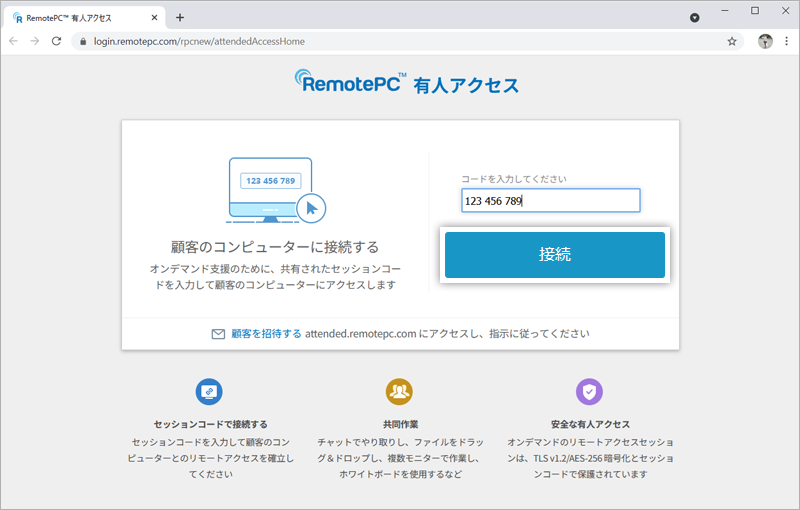Click the 共同作業 heading text

point(401,424)
